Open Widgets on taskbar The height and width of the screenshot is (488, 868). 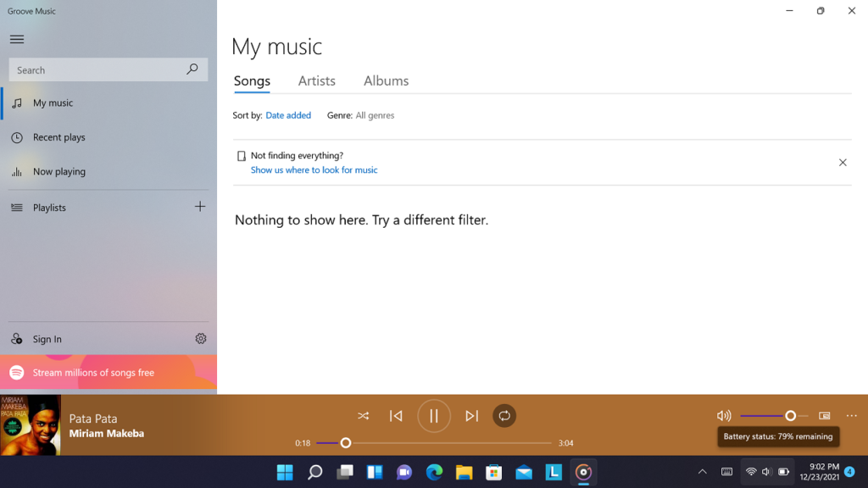[x=375, y=472]
